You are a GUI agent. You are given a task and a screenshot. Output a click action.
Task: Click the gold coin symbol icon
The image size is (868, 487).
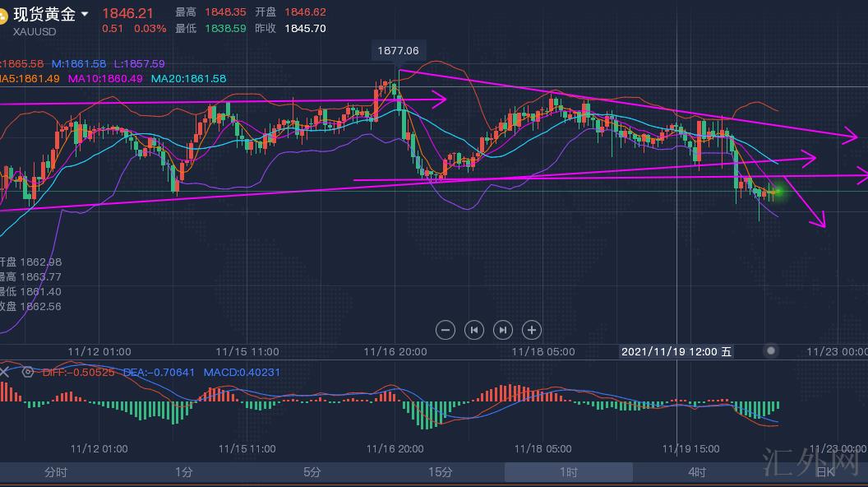[2, 15]
